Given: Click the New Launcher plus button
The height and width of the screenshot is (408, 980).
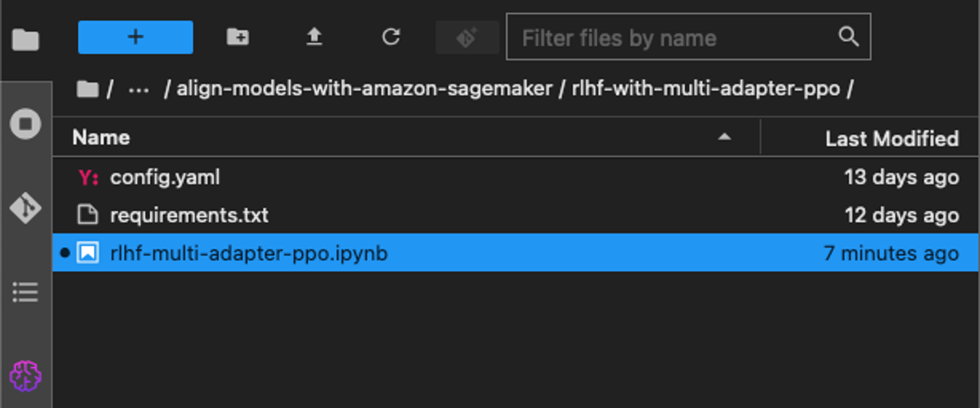Looking at the screenshot, I should pos(136,37).
